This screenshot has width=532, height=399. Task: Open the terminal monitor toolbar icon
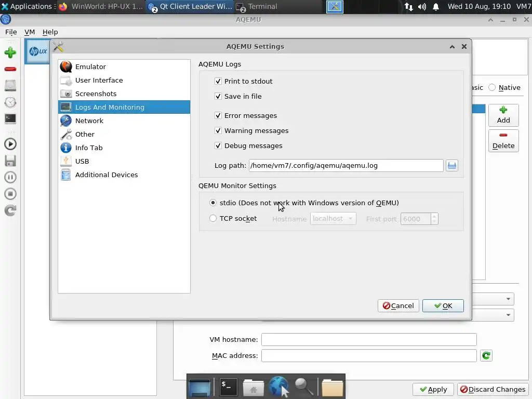coord(10,118)
